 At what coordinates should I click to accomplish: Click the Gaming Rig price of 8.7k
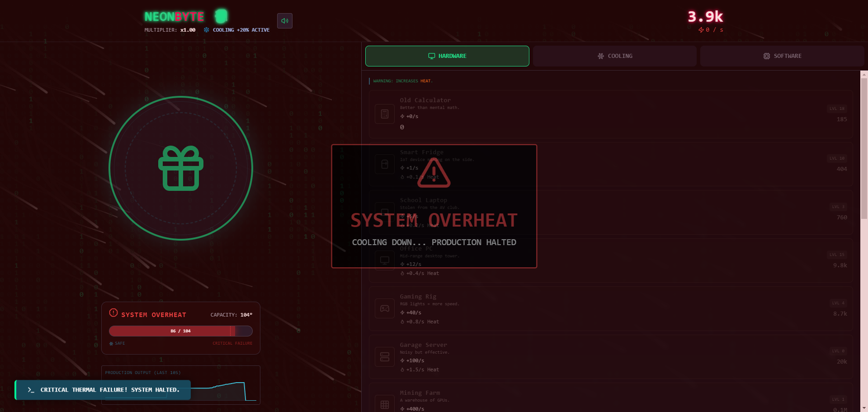point(840,314)
